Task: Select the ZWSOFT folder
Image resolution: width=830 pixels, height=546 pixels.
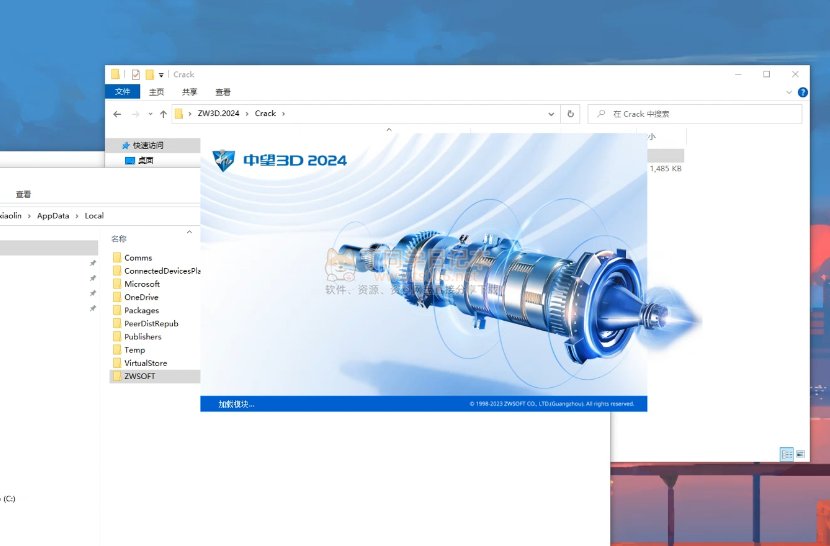Action: [140, 377]
